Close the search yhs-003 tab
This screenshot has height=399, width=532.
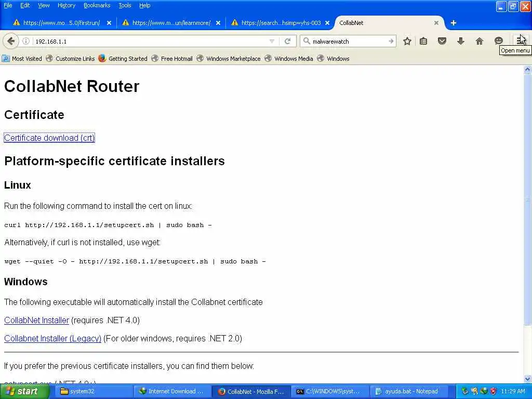tap(327, 23)
